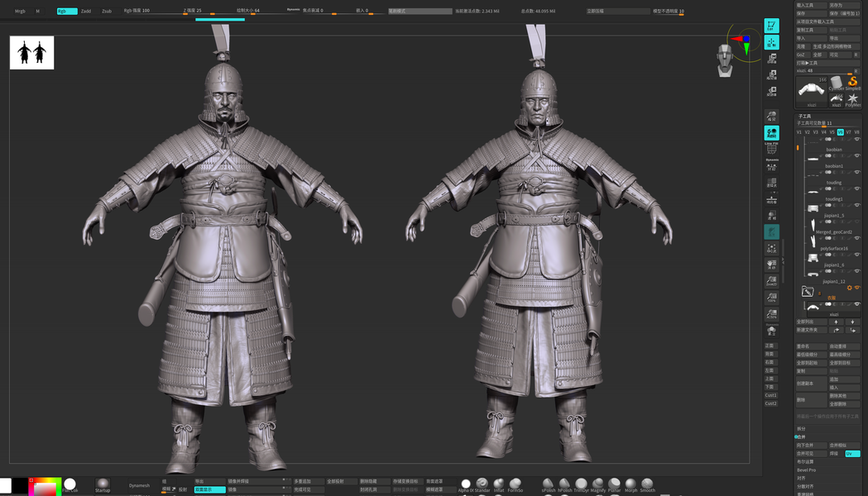Click the subtool folder icon
The image size is (868, 496).
click(x=807, y=292)
